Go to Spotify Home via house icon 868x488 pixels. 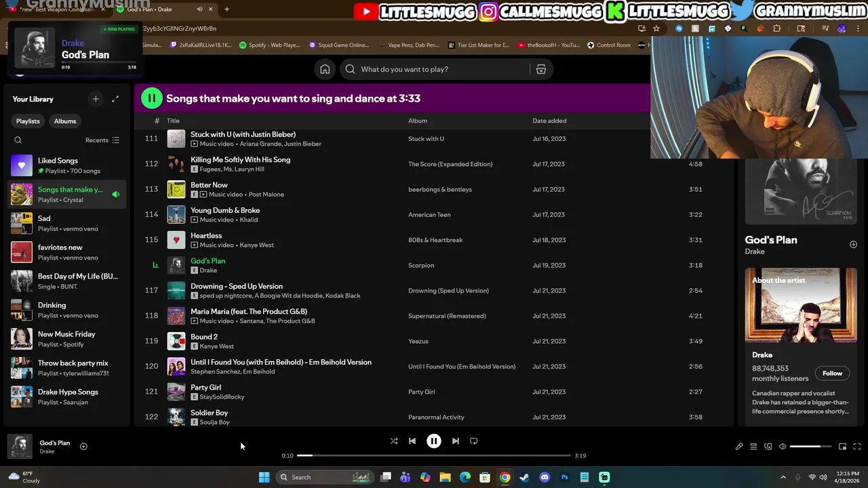coord(325,69)
